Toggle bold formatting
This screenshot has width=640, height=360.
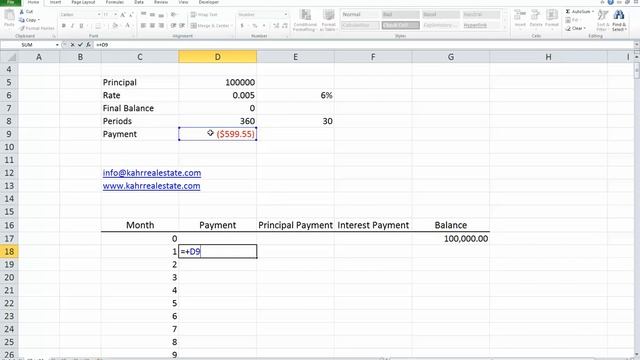tap(64, 26)
